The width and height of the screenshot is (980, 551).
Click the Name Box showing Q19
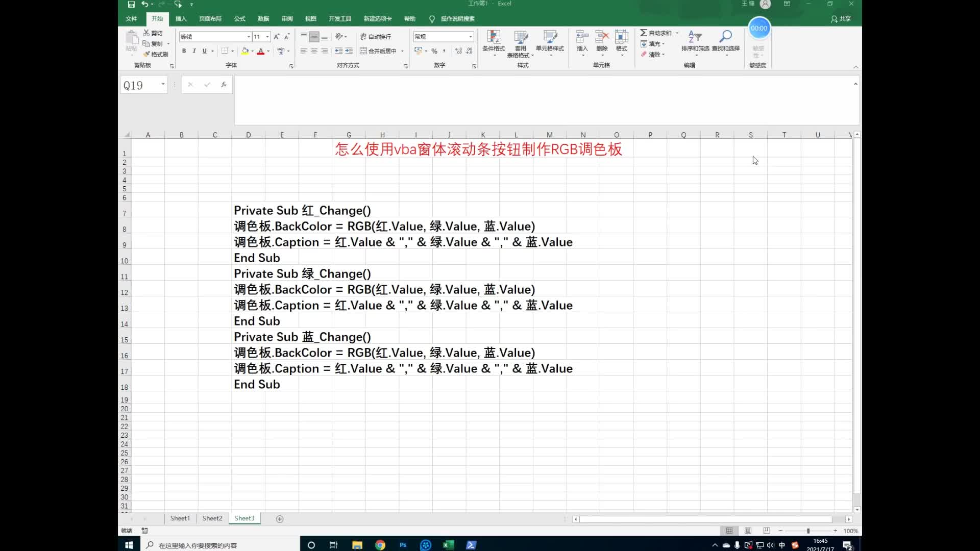144,85
